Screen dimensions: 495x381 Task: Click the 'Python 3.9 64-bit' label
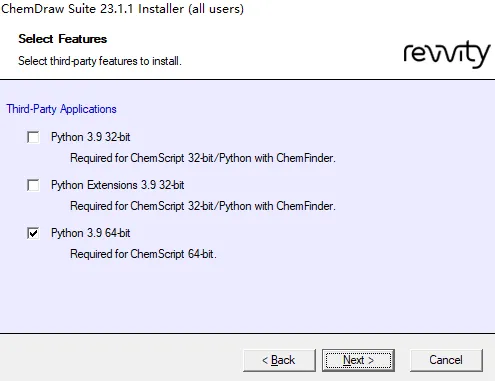90,233
